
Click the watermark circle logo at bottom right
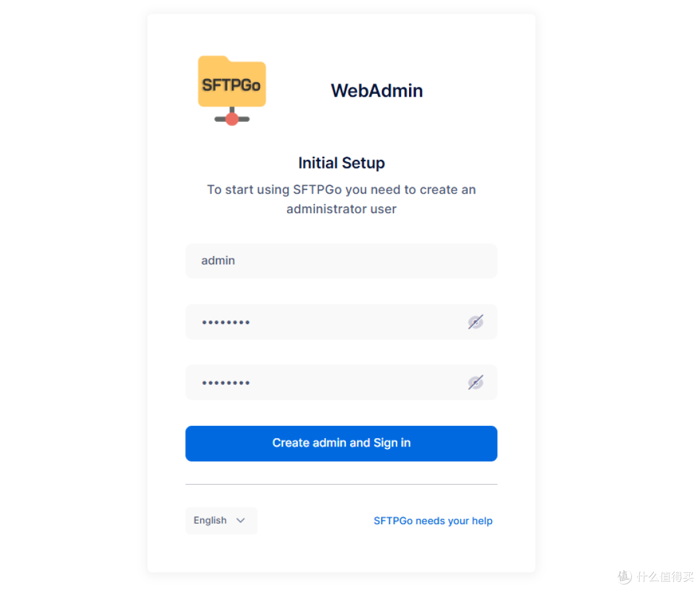click(625, 577)
